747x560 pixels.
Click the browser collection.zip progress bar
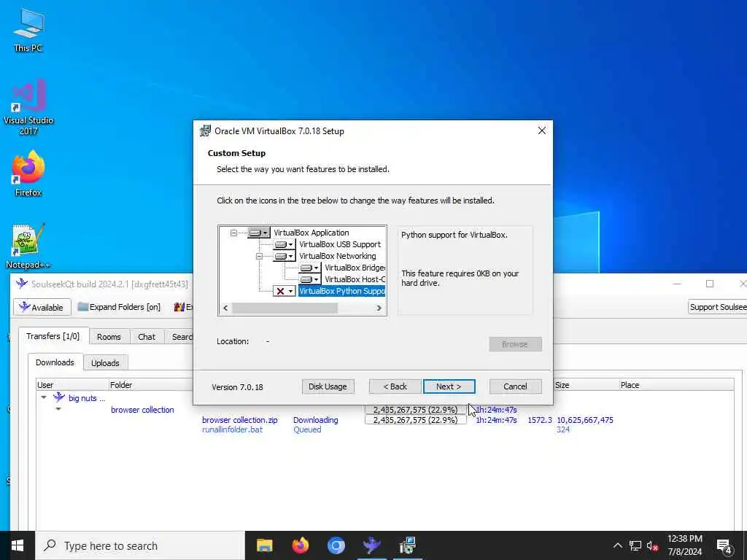tap(415, 420)
